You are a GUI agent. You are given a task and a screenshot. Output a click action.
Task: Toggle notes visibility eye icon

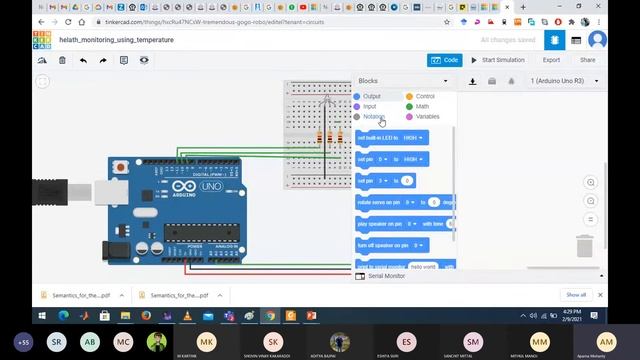pyautogui.click(x=144, y=60)
